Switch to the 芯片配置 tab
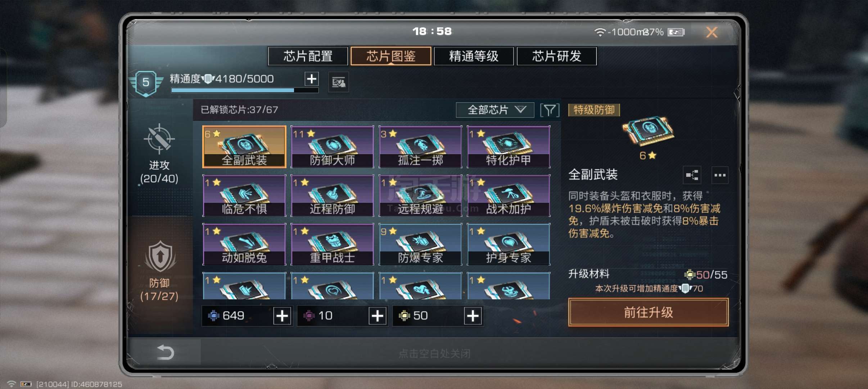The height and width of the screenshot is (389, 868). [308, 56]
